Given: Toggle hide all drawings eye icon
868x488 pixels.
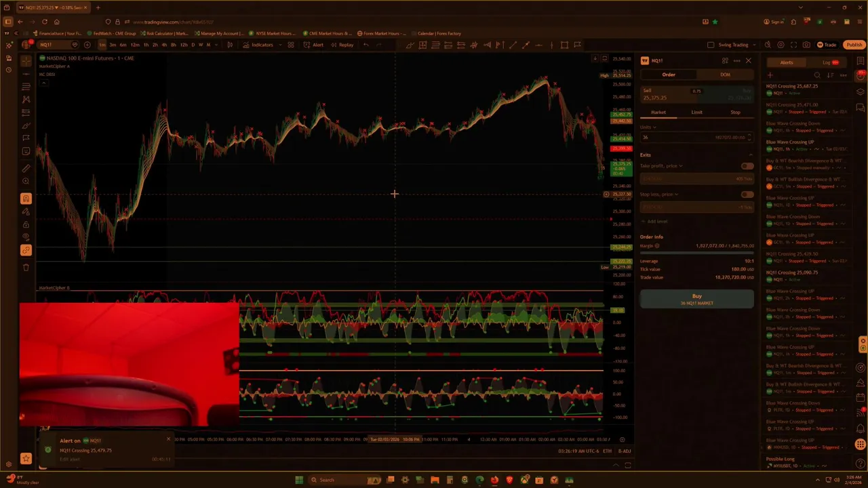Looking at the screenshot, I should click(x=26, y=237).
